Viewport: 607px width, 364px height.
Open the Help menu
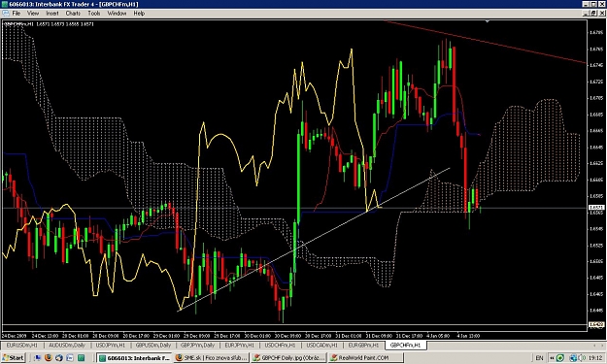point(139,14)
